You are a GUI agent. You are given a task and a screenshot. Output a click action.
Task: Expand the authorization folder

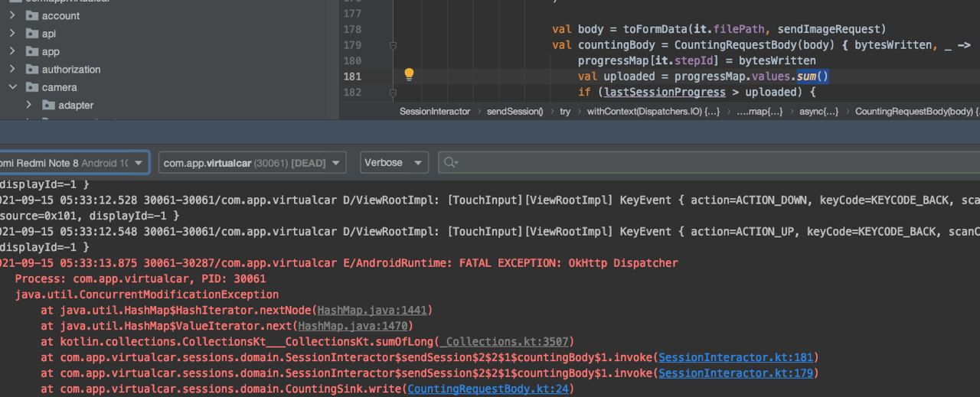pos(12,69)
